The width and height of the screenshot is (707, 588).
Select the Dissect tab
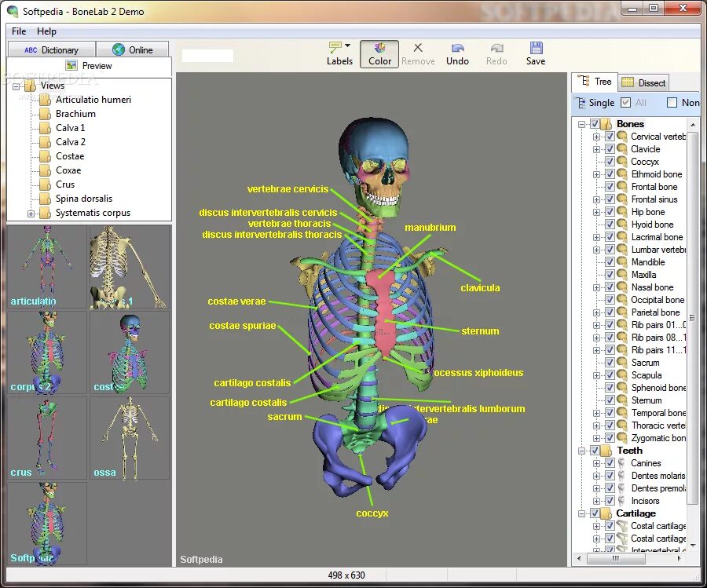click(x=643, y=82)
